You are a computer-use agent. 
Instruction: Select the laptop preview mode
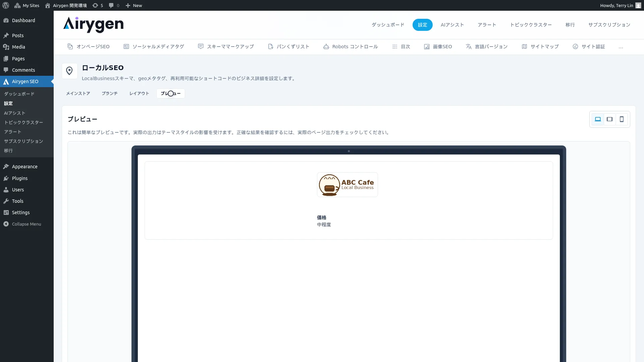coord(598,119)
